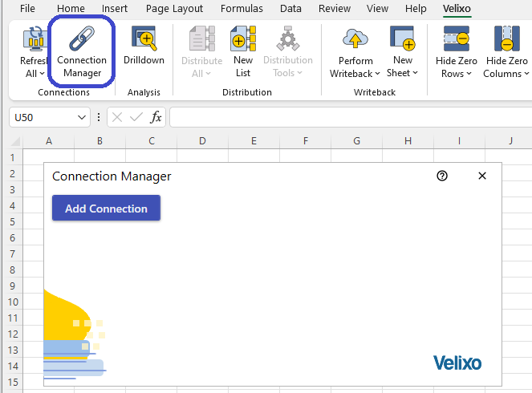Select column H header
Screen dimensions: 532x393
pos(408,140)
